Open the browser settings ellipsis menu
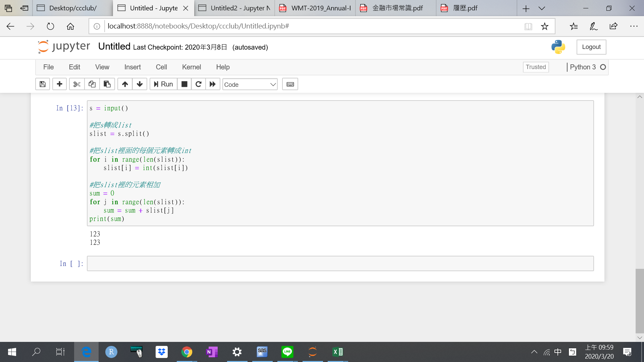Viewport: 644px width, 362px height. pos(634,26)
